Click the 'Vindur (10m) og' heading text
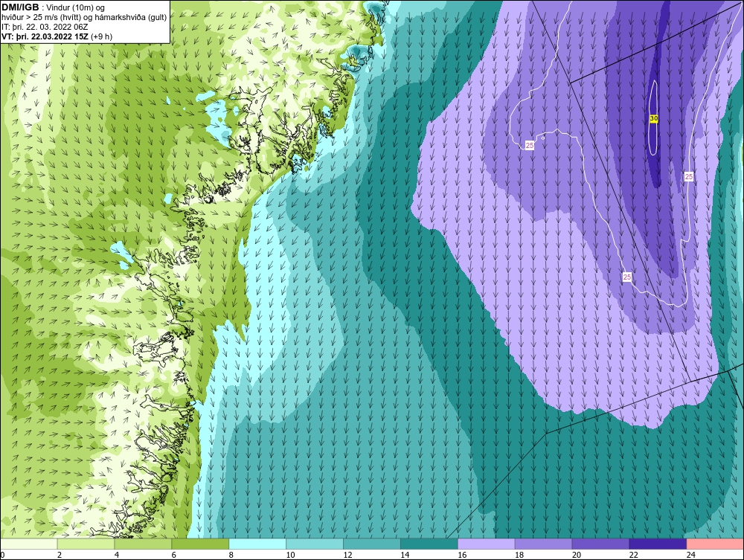The width and height of the screenshot is (744, 560). coord(77,7)
